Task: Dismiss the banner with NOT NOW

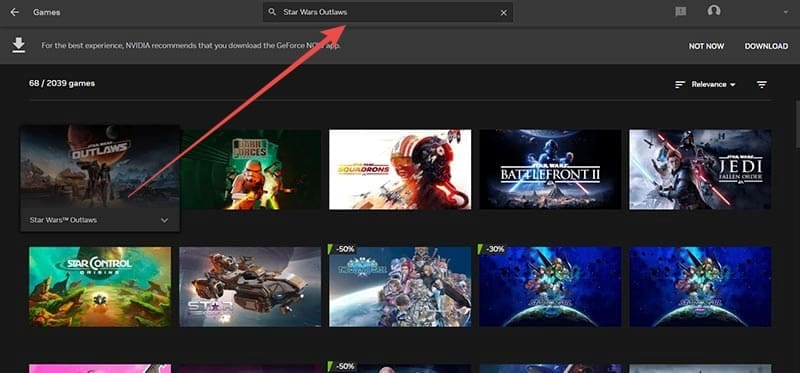Action: (x=706, y=46)
